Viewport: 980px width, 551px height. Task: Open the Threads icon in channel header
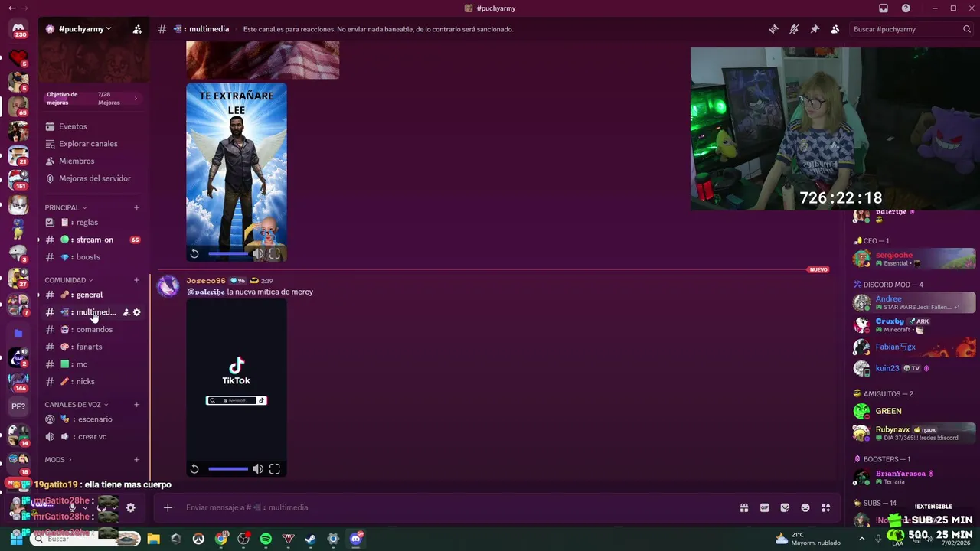(774, 29)
